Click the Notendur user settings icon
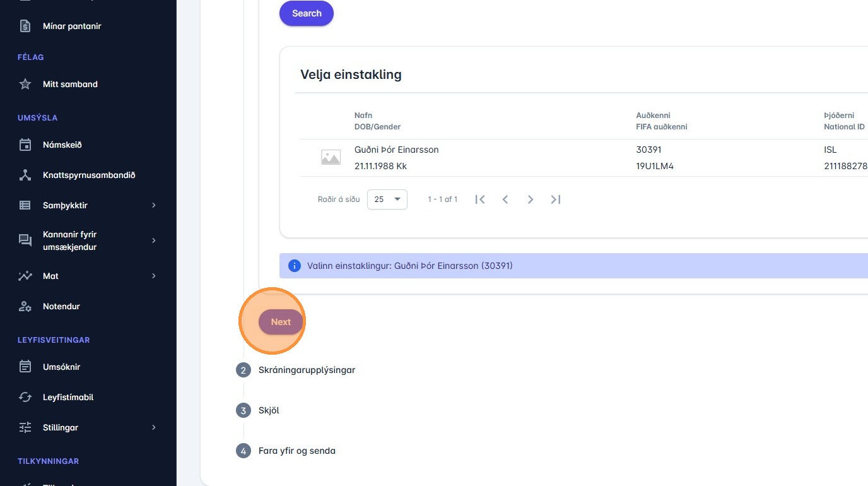Image resolution: width=868 pixels, height=486 pixels. [x=25, y=306]
